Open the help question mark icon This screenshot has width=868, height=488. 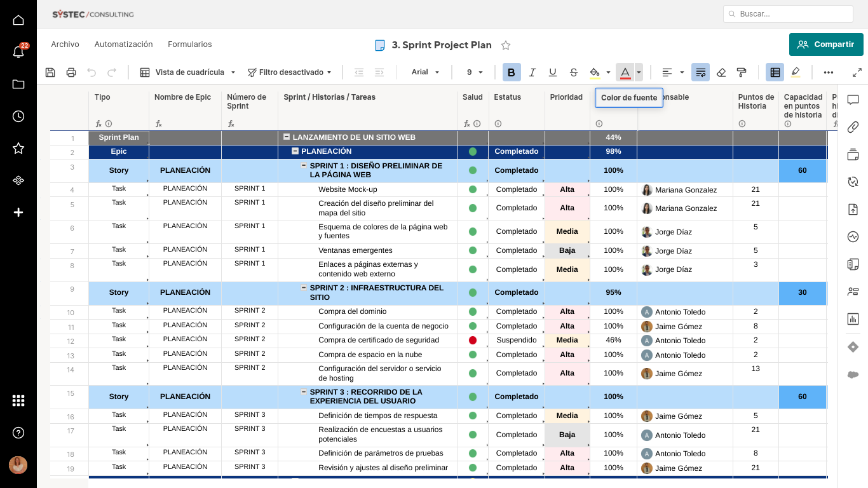tap(18, 433)
